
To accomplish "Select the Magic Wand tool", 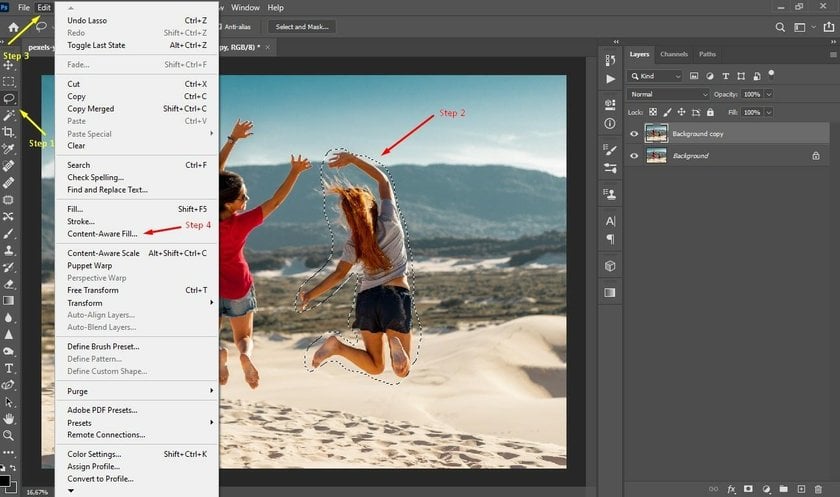I will [9, 115].
